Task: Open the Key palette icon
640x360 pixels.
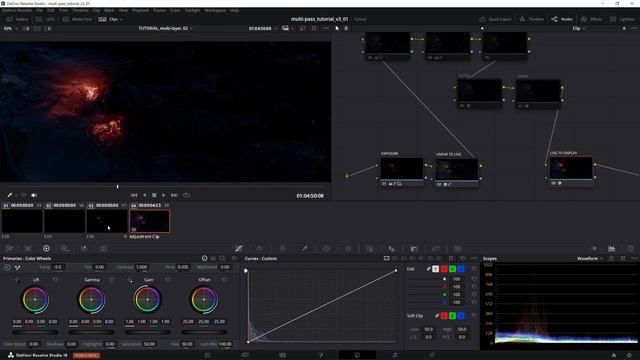Action: pyautogui.click(x=414, y=248)
